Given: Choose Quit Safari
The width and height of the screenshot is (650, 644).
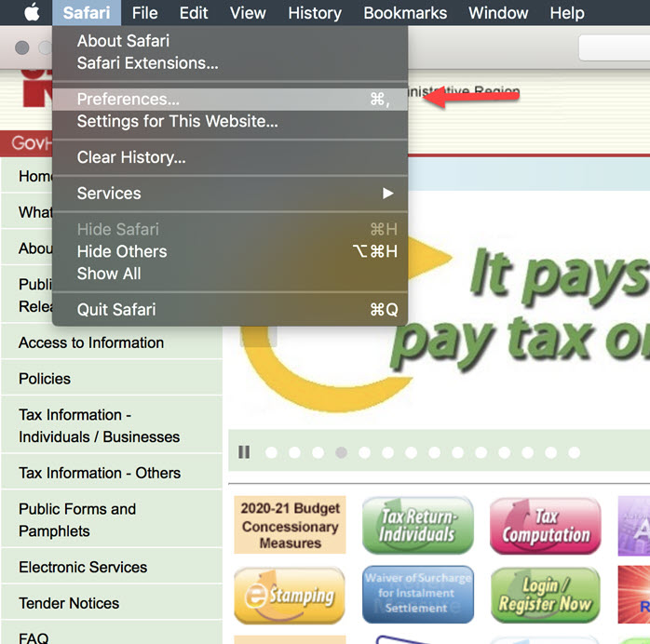Looking at the screenshot, I should 230,310.
